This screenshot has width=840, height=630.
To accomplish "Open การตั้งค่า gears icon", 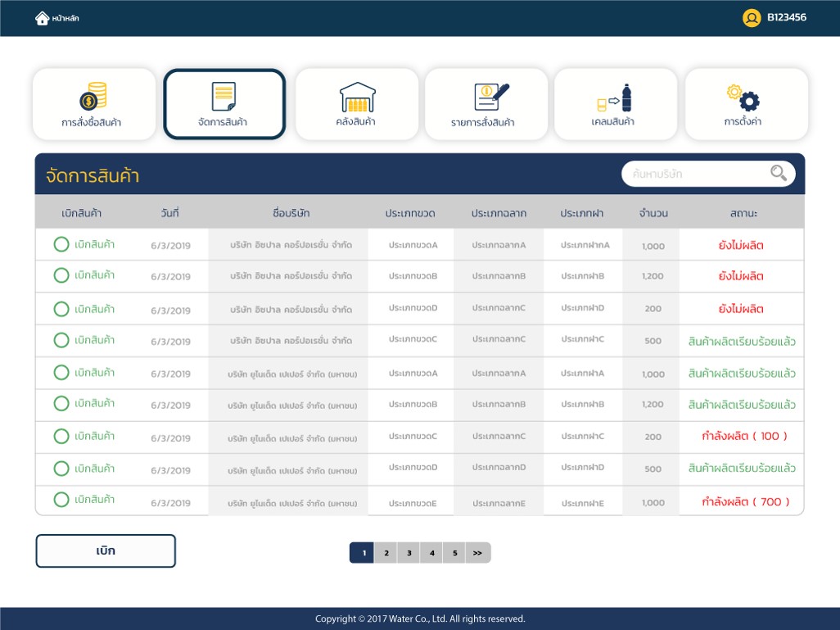I will click(744, 97).
